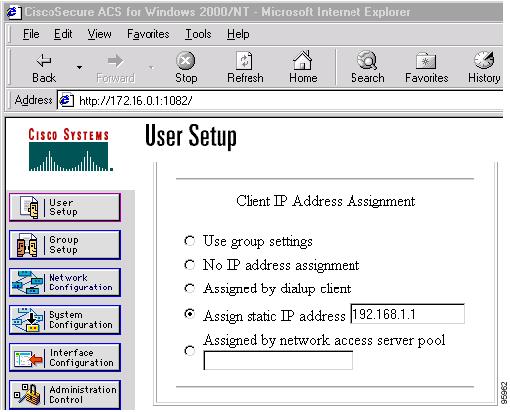The width and height of the screenshot is (510, 412).
Task: Click the Group Setup faces icon
Action: (x=27, y=245)
